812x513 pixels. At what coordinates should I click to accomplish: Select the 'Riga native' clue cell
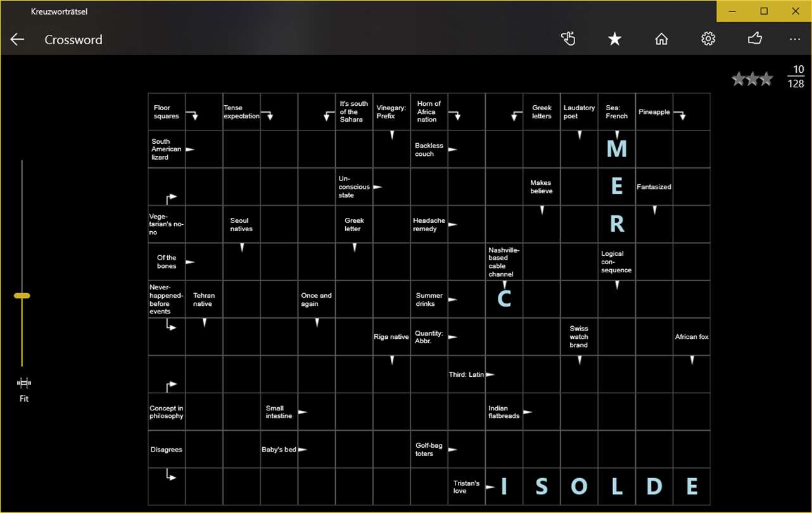click(x=391, y=336)
